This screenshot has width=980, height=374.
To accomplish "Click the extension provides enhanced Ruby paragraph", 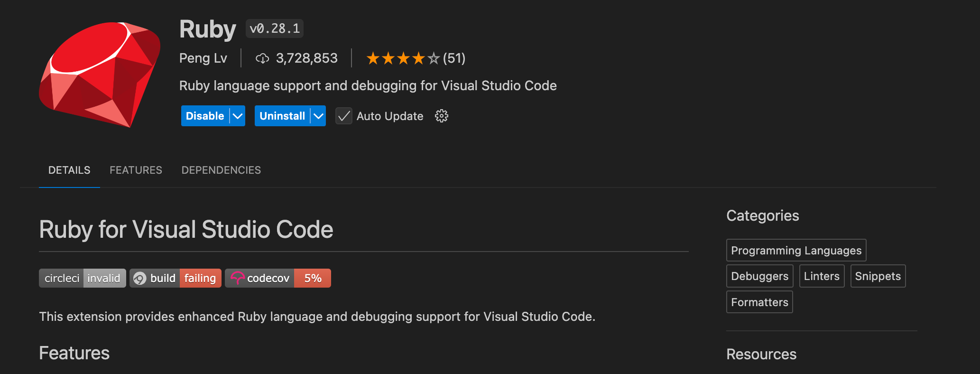I will click(317, 317).
